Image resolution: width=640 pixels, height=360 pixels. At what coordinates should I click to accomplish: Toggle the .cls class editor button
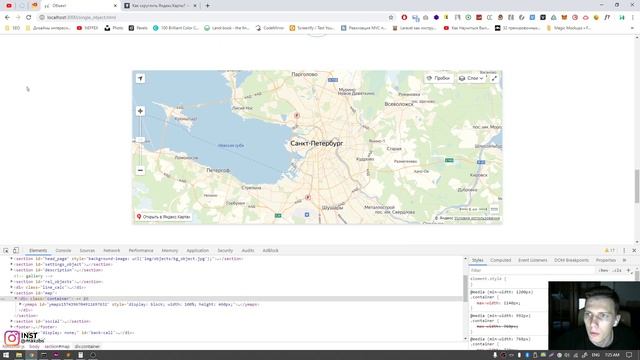pyautogui.click(x=617, y=270)
